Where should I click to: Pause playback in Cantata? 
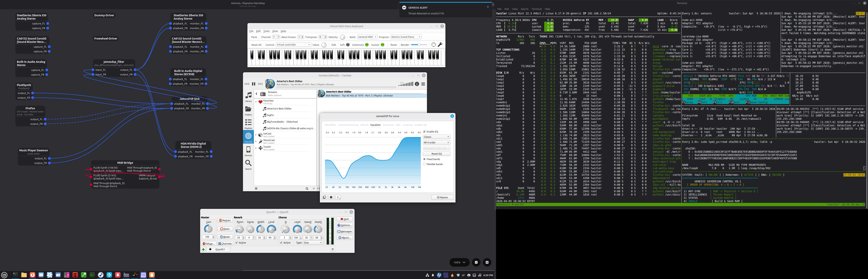pyautogui.click(x=253, y=84)
